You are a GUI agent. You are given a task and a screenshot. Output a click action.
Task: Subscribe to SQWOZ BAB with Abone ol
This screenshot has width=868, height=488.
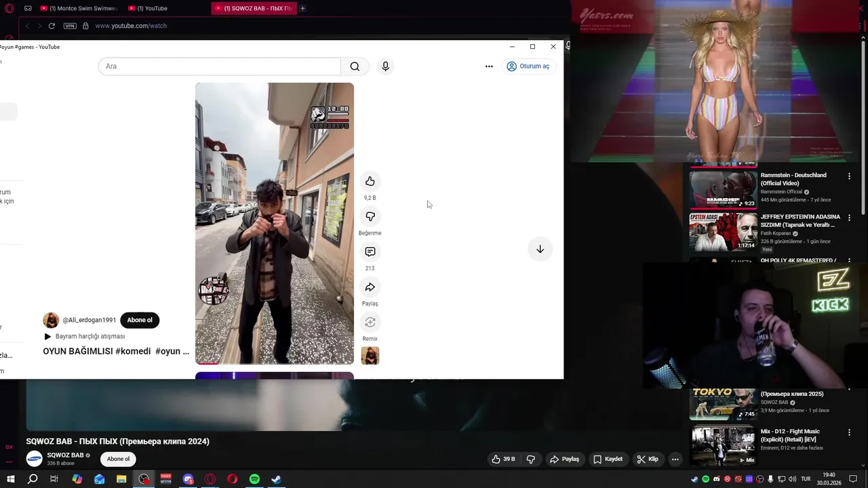118,459
